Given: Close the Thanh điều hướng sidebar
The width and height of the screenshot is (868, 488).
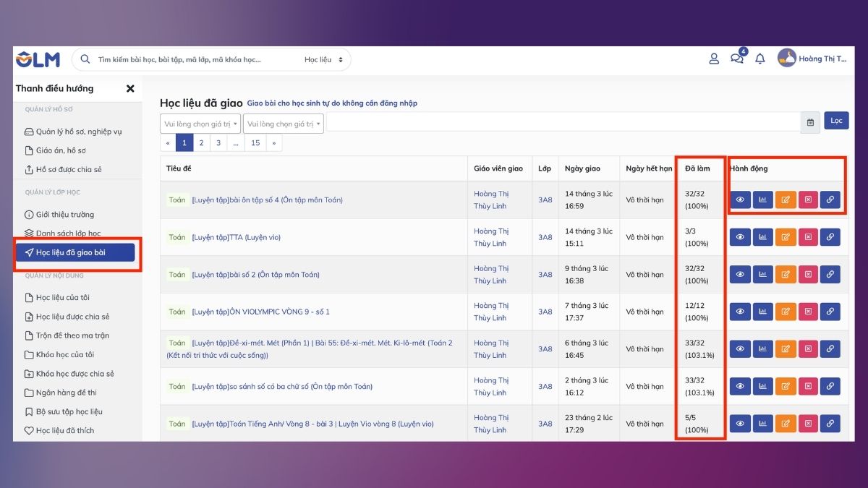Looking at the screenshot, I should (x=130, y=88).
